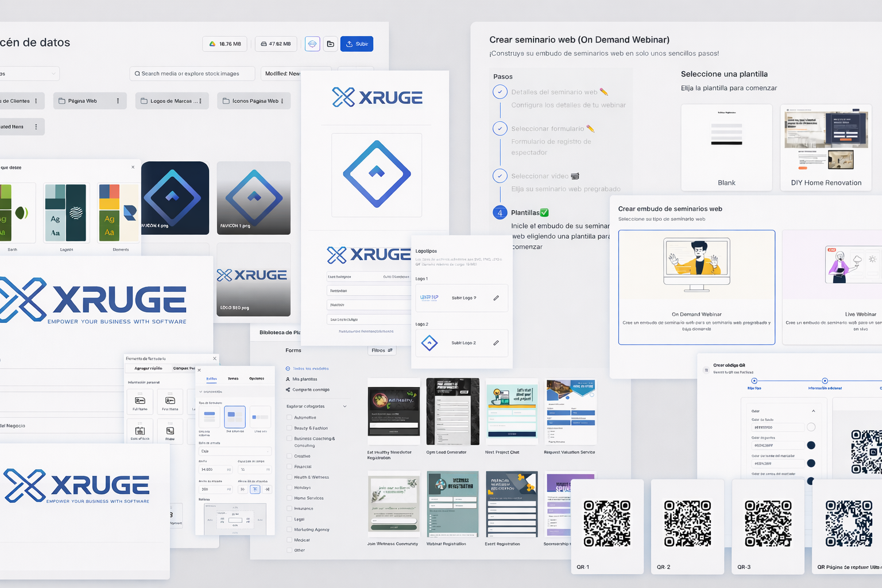Screen dimensions: 882x588
Task: Click the white background color swatch
Action: tap(811, 427)
